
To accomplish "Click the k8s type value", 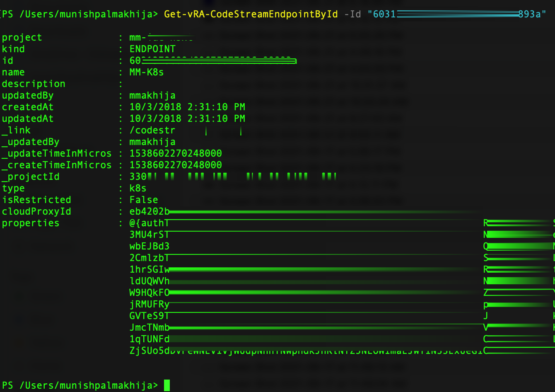I will 138,188.
